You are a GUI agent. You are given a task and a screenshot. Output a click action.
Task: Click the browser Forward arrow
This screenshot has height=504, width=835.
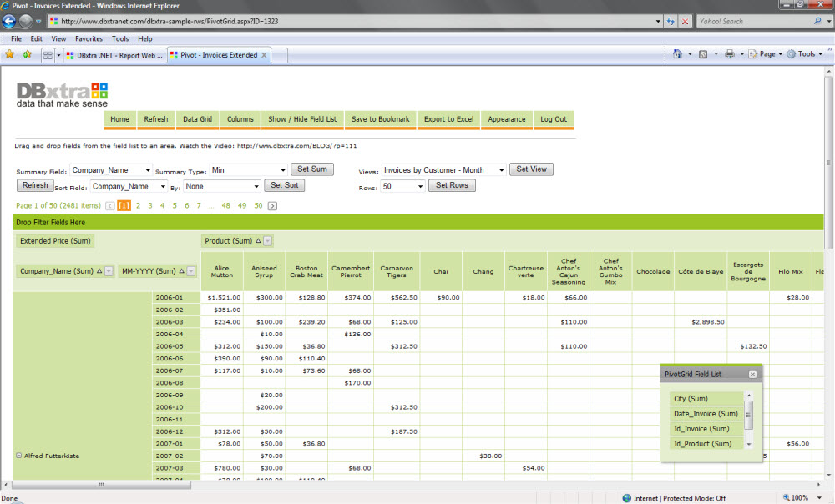(26, 21)
